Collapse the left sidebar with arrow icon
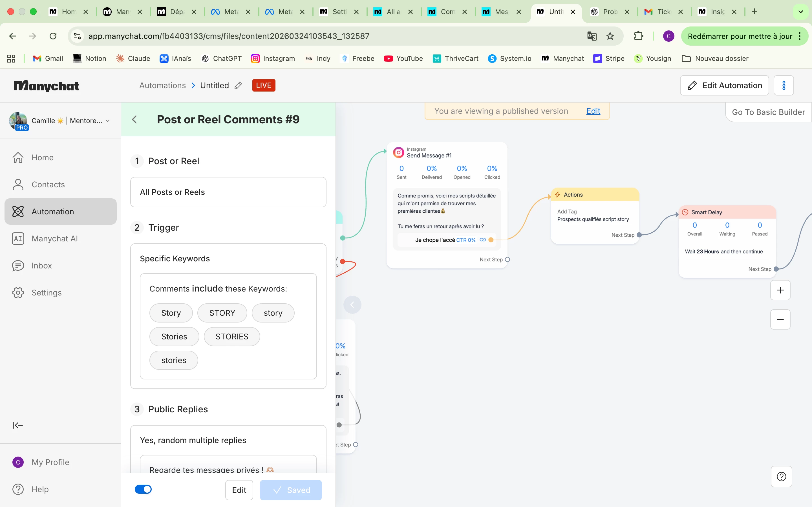This screenshot has width=812, height=507. (x=18, y=425)
